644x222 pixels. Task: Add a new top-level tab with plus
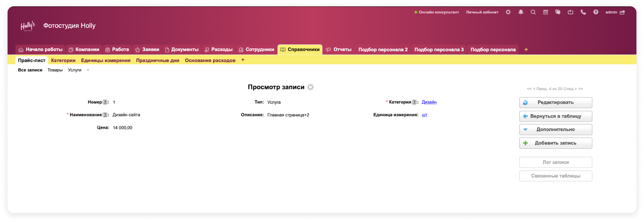click(526, 49)
